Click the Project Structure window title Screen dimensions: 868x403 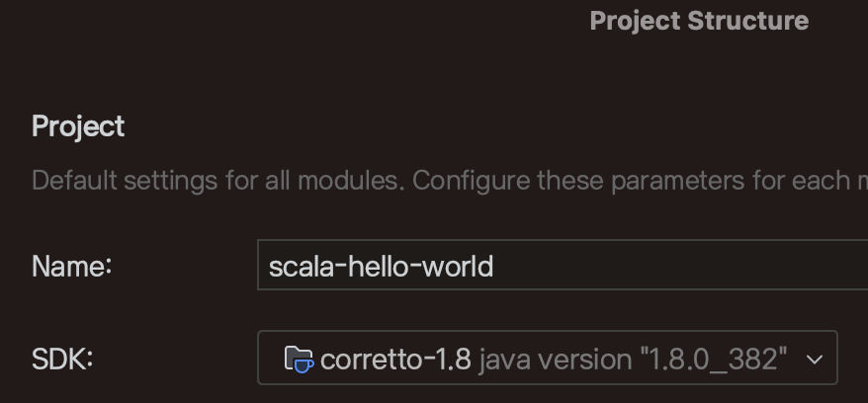click(699, 21)
